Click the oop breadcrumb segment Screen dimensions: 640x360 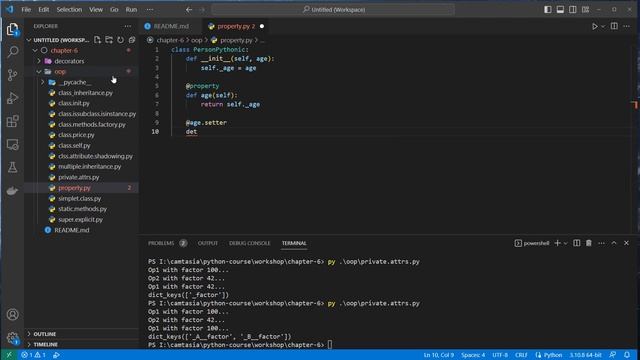[197, 40]
